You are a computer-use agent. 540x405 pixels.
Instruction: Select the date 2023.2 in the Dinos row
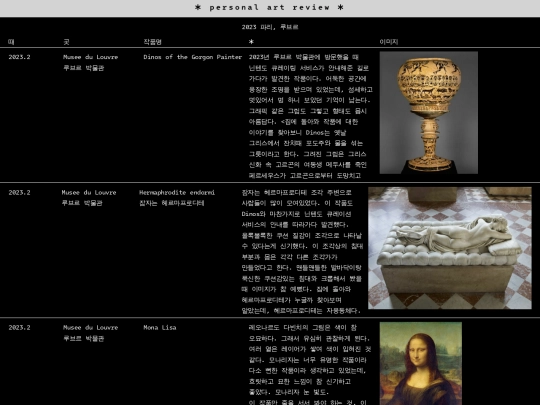(19, 57)
